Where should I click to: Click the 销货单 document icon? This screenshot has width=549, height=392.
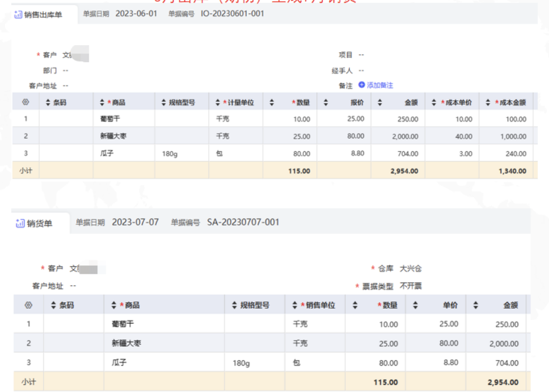(x=20, y=223)
